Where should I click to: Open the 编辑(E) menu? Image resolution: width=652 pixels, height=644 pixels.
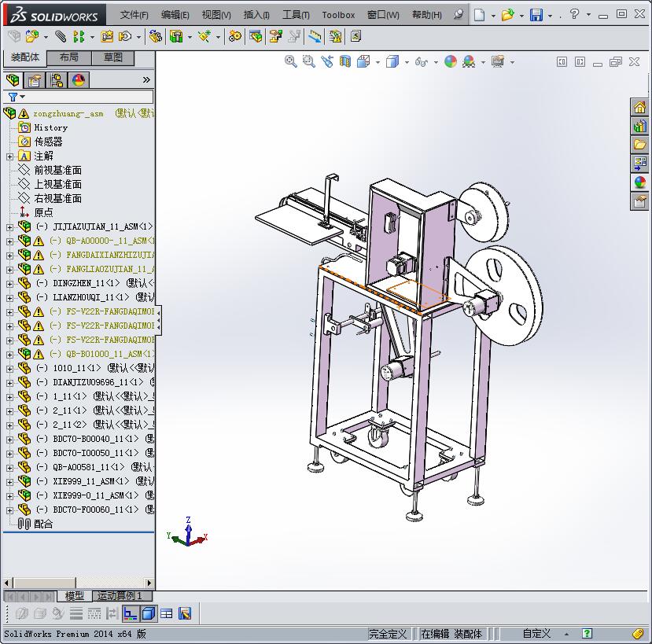pyautogui.click(x=175, y=15)
